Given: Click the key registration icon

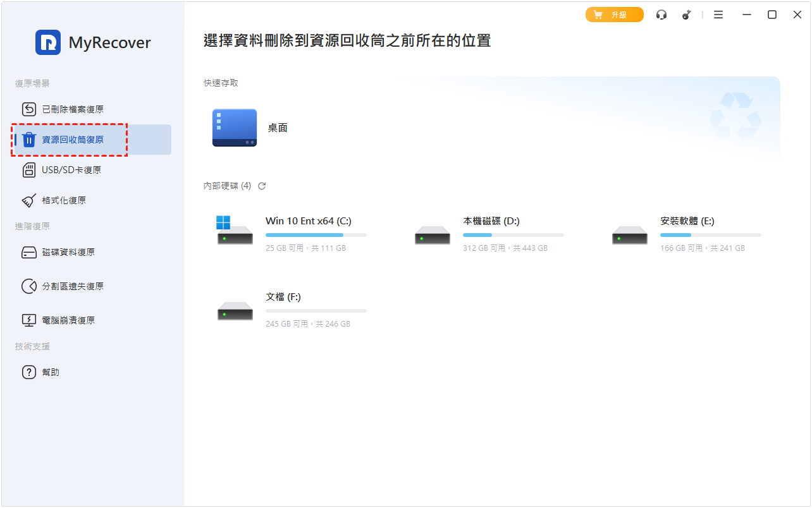Looking at the screenshot, I should (687, 15).
